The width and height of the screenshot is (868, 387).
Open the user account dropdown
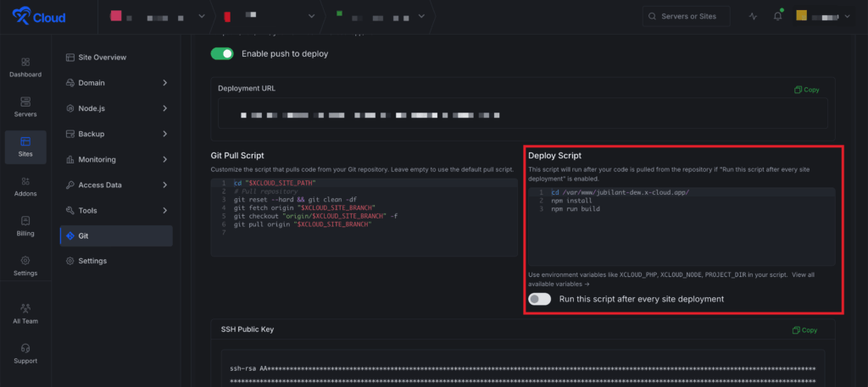(824, 16)
